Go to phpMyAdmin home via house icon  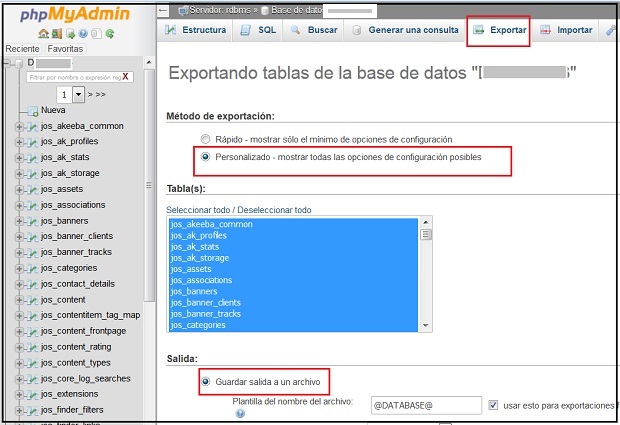(43, 34)
